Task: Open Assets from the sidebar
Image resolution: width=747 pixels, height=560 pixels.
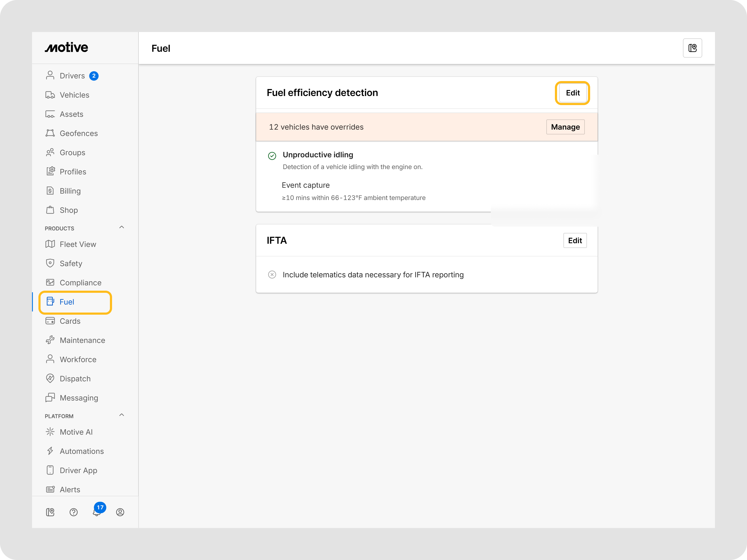Action: pos(71,114)
